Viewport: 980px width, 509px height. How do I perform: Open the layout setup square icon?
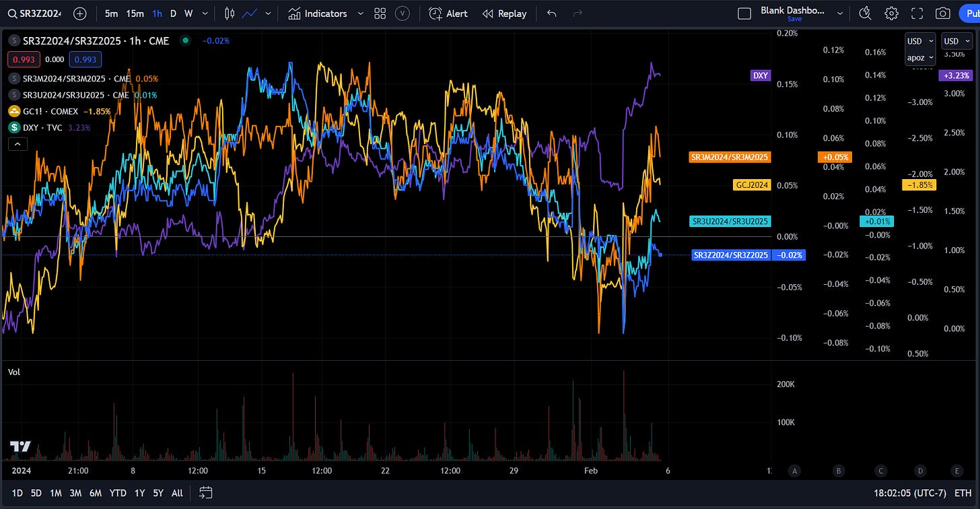point(744,13)
